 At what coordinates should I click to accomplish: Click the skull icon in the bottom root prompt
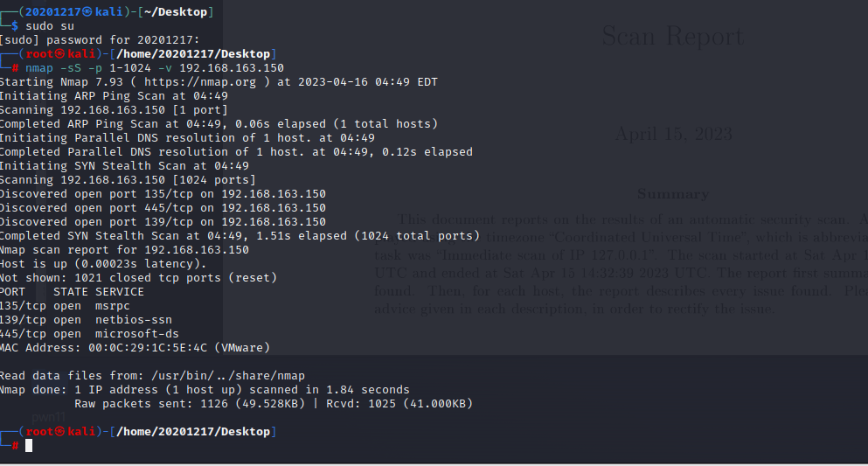tap(60, 432)
